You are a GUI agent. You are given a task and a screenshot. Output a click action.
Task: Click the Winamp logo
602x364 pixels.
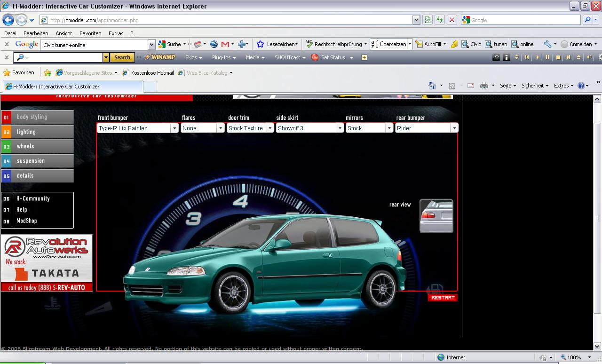(x=160, y=57)
